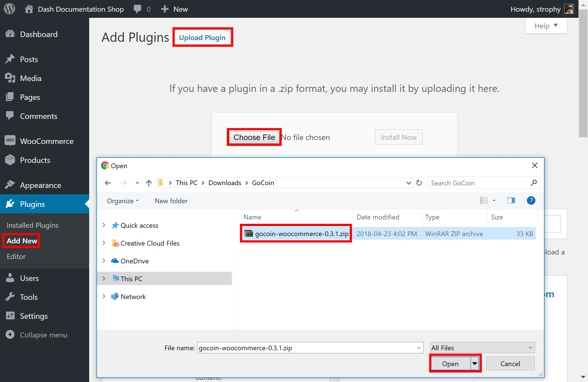Open the All Files type dropdown
The width and height of the screenshot is (588, 382).
[x=482, y=348]
